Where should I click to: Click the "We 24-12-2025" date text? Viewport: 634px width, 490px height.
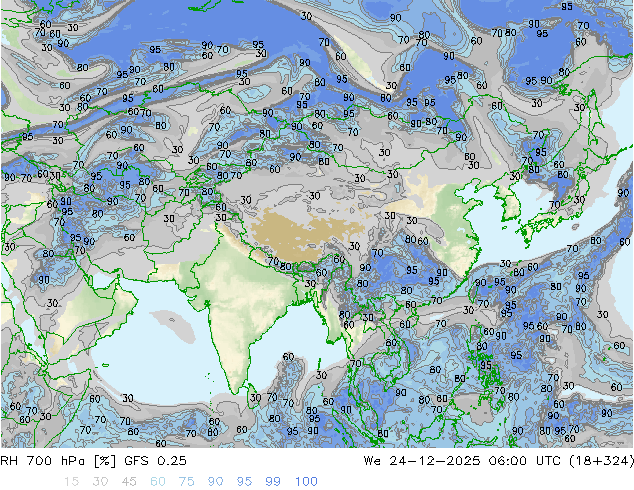point(422,461)
